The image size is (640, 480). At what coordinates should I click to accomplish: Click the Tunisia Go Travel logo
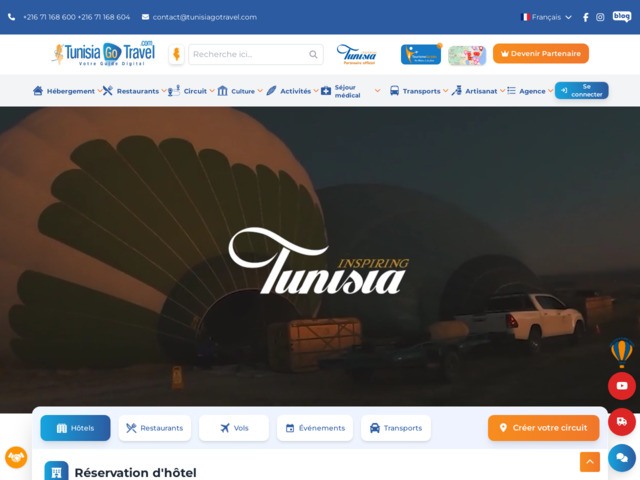(x=104, y=53)
